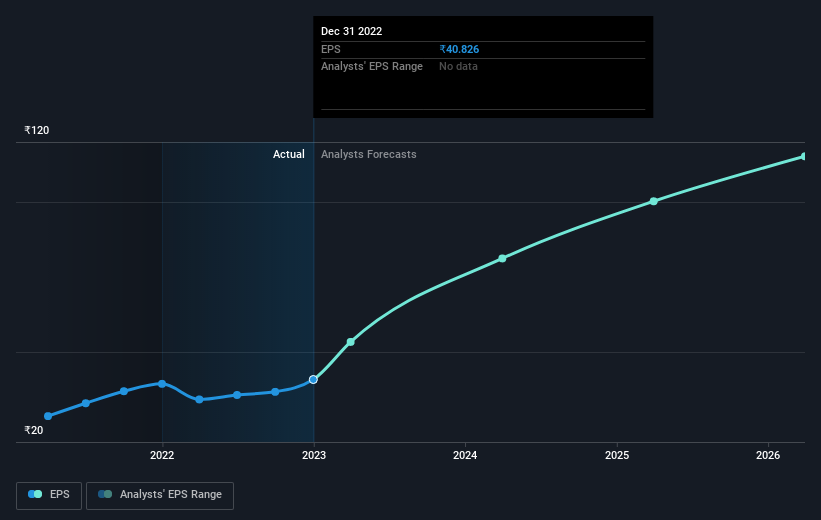Click the ₹120 y-axis label

37,130
